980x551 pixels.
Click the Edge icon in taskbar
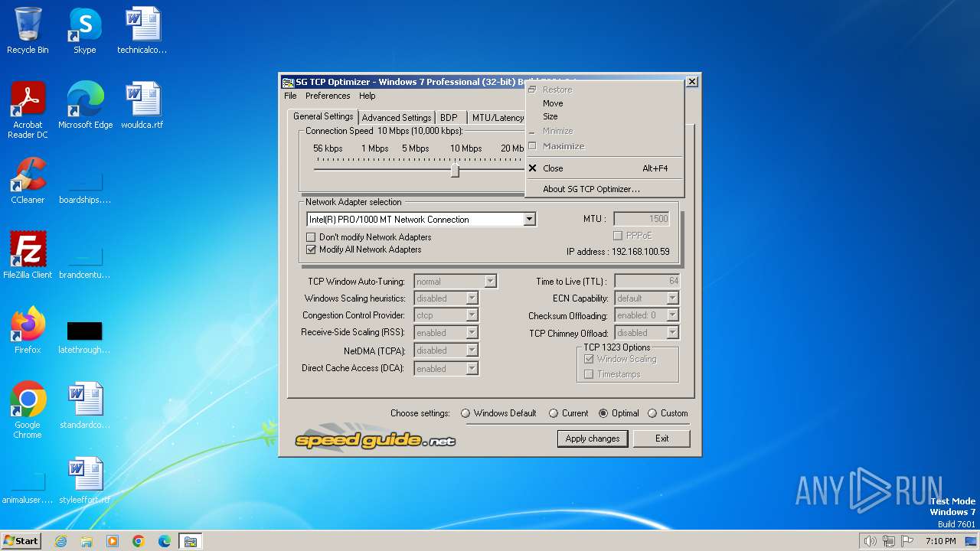point(165,541)
